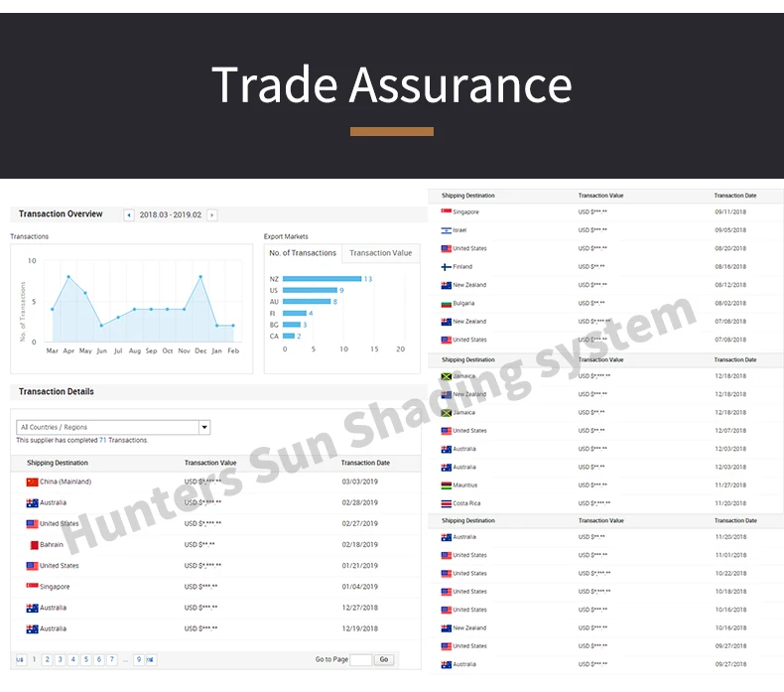Switch to Transaction Value tab
The width and height of the screenshot is (784, 692).
380,253
